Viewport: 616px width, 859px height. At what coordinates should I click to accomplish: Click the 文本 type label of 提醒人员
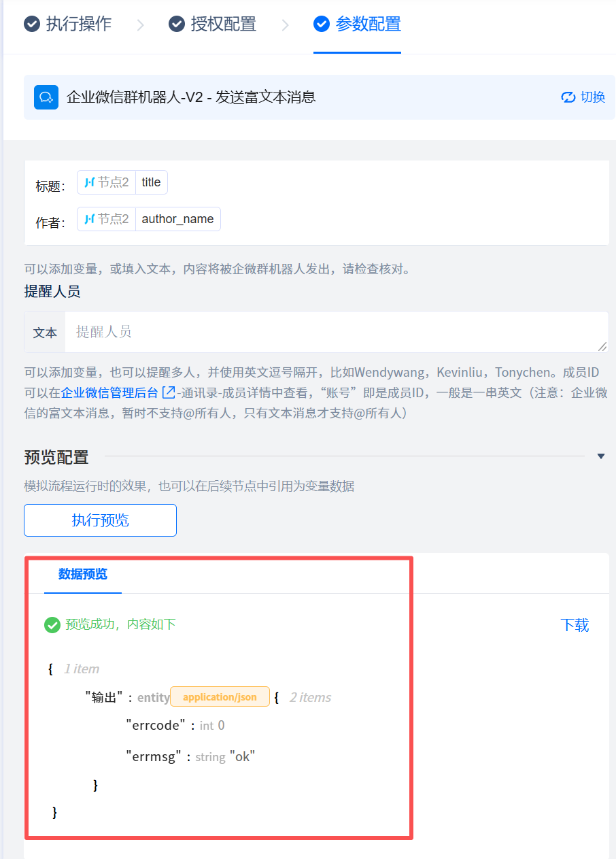pos(45,333)
